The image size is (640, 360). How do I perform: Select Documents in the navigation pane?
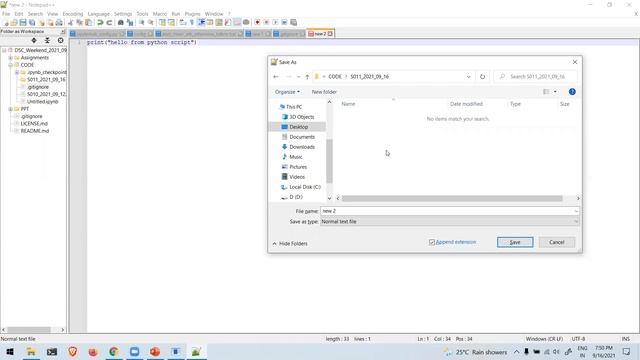point(302,137)
